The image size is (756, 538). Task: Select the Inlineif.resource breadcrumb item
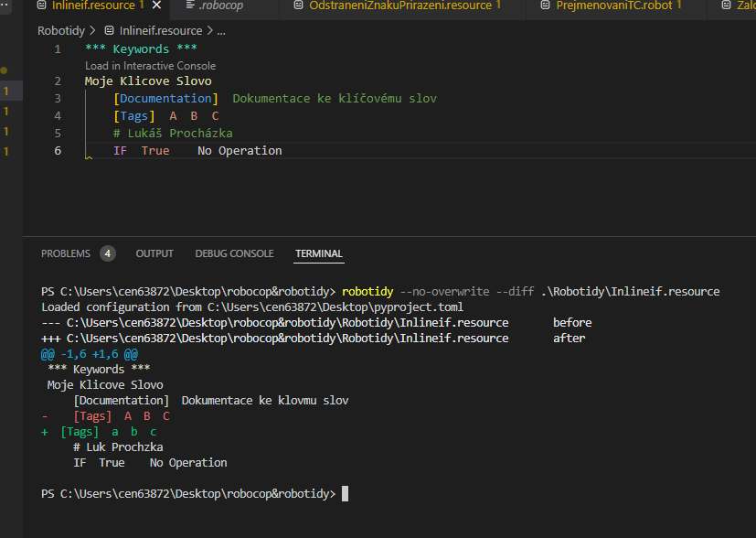point(161,31)
